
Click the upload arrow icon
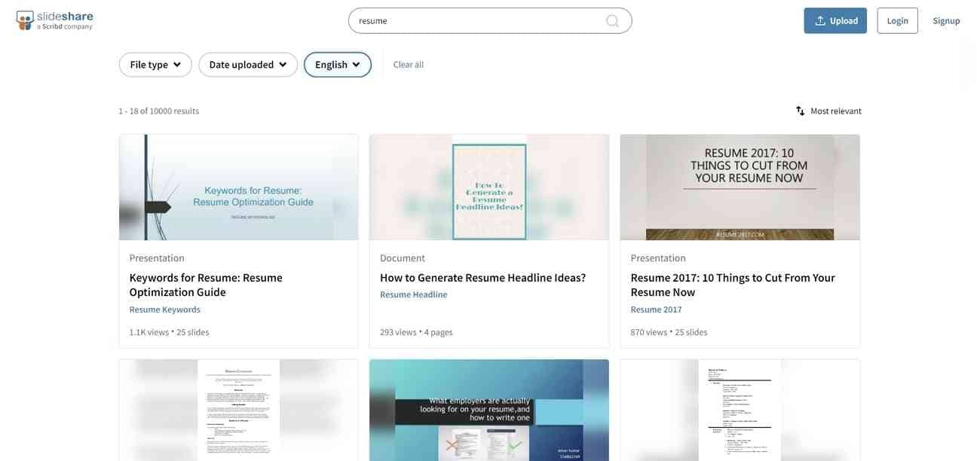coord(820,21)
